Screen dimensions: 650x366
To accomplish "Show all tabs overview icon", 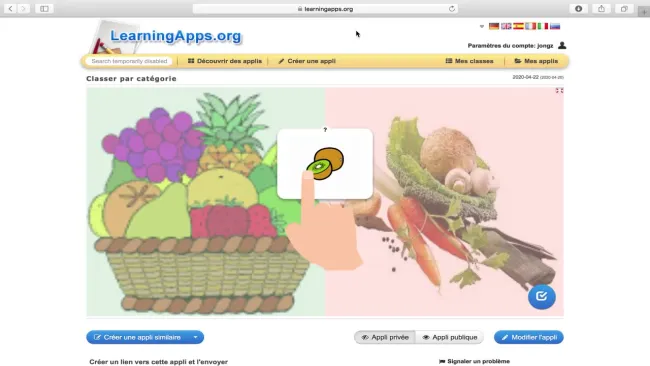I will (x=624, y=9).
